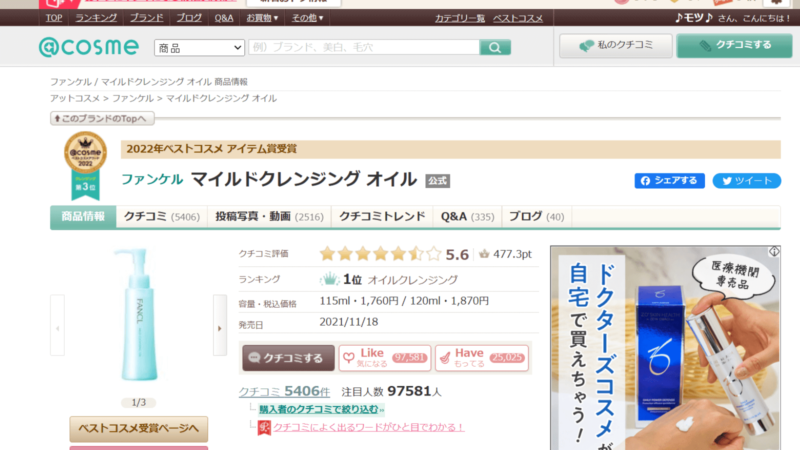Viewport: 800px width, 450px height.
Task: Click the 477.3pt points value
Action: (512, 254)
